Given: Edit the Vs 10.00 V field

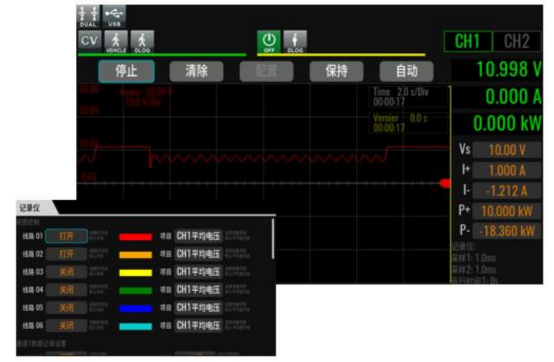Looking at the screenshot, I should tap(507, 150).
